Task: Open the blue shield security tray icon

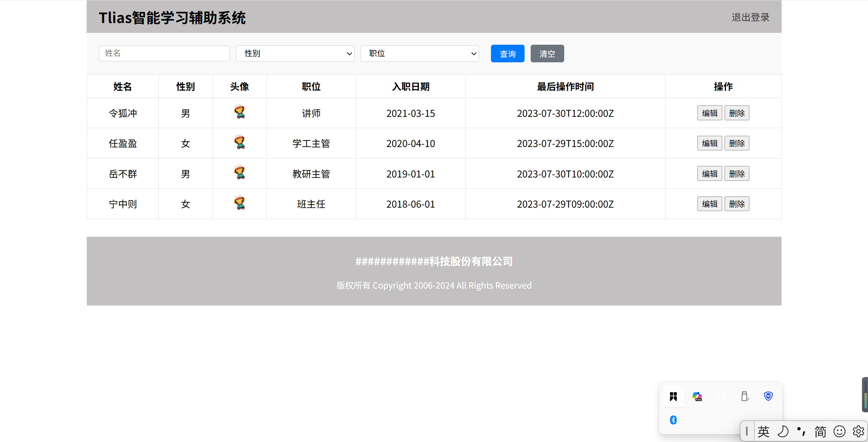Action: click(768, 396)
